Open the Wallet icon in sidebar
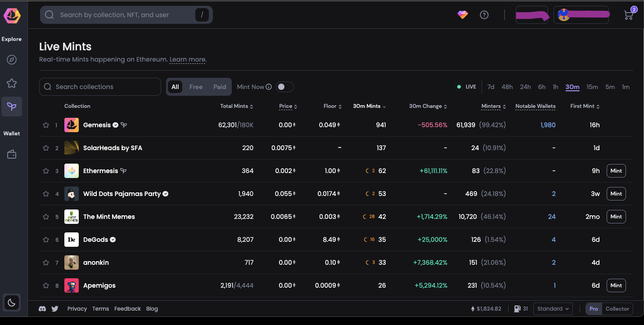 tap(12, 154)
